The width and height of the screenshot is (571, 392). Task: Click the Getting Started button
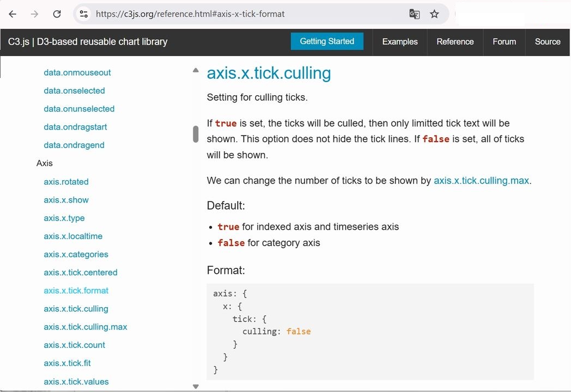point(327,41)
